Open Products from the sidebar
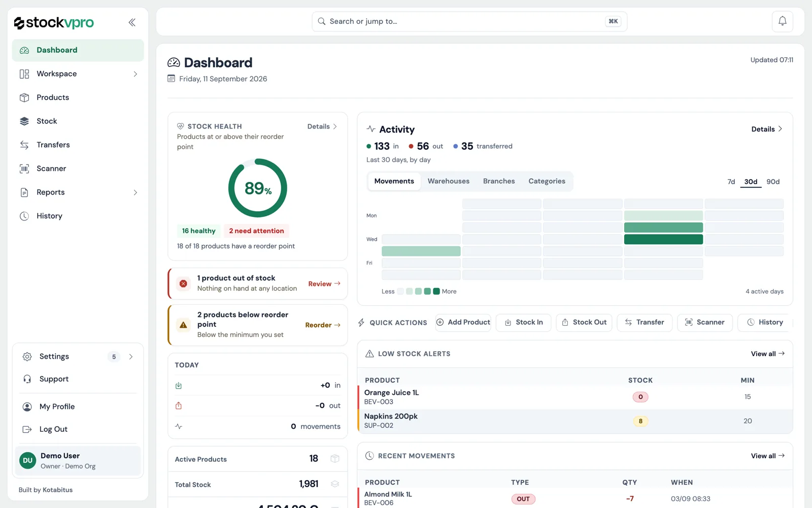The image size is (812, 508). [78, 98]
